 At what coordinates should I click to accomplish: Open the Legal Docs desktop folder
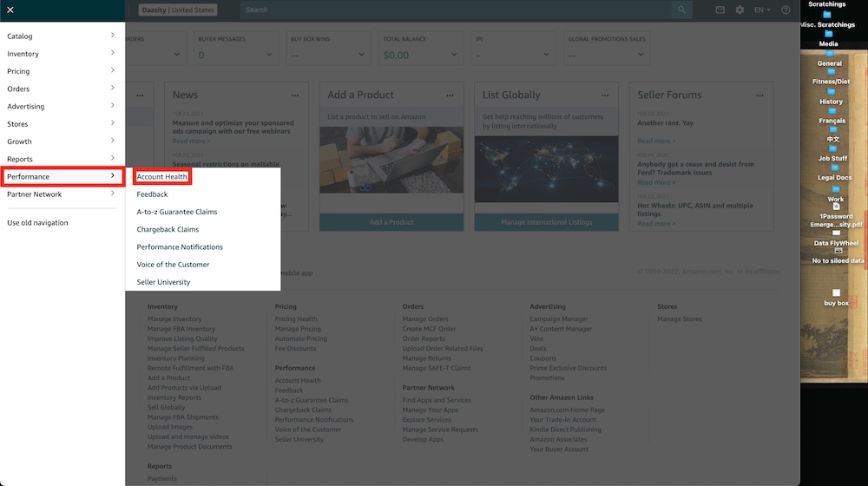click(x=835, y=173)
